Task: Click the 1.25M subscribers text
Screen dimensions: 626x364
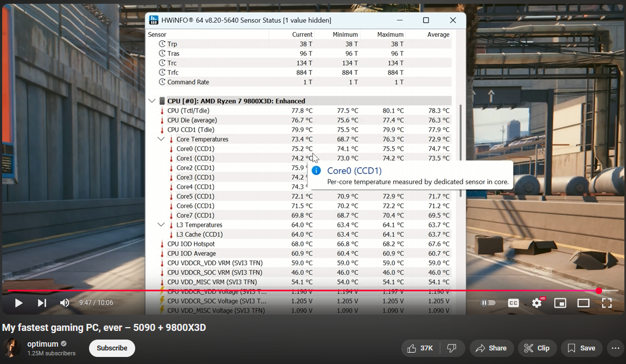Action: (x=51, y=353)
